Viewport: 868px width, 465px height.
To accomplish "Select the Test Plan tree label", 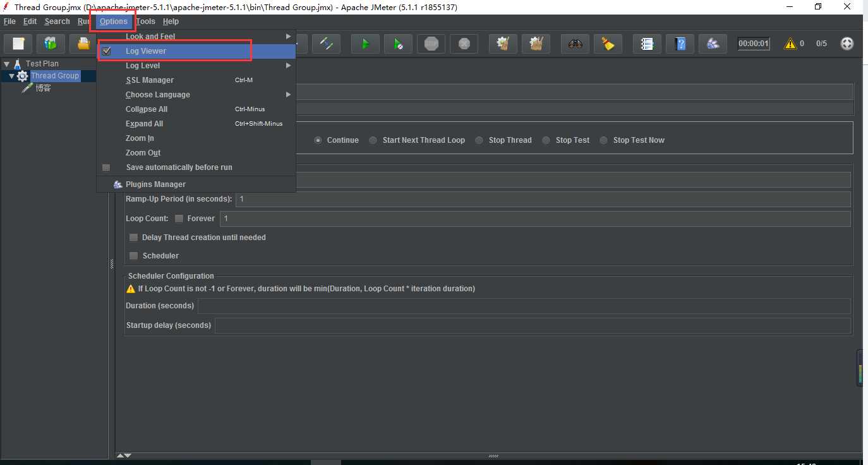I will click(42, 64).
